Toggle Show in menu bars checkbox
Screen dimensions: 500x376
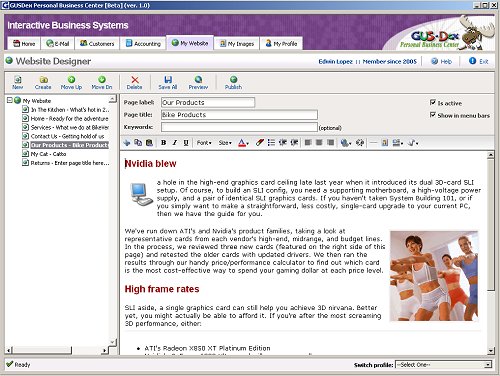433,115
